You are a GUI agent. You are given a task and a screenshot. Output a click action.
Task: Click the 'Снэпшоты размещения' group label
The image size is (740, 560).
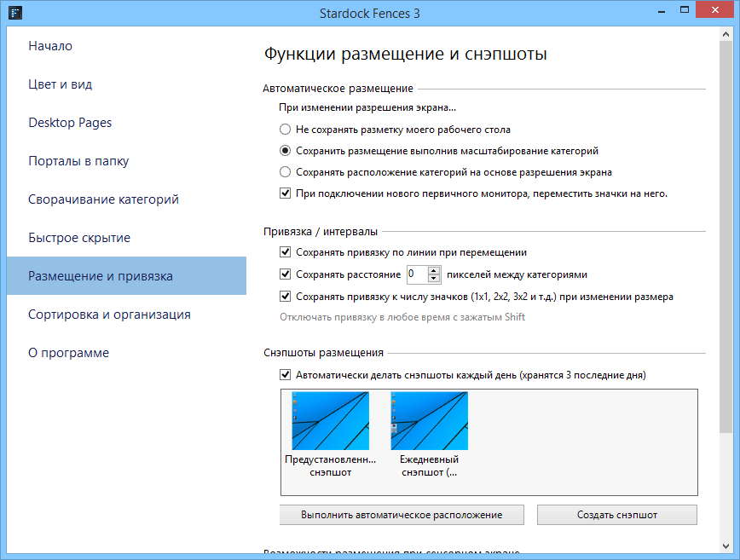click(323, 353)
